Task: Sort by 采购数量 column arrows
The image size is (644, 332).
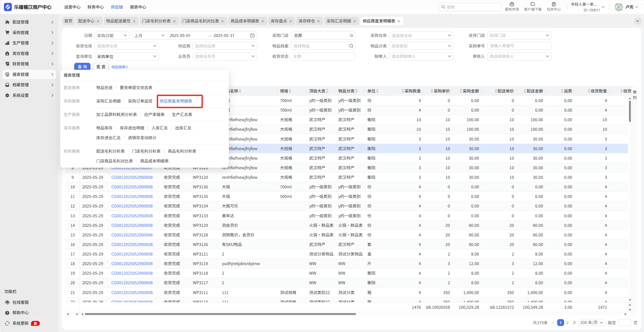Action: [x=403, y=91]
